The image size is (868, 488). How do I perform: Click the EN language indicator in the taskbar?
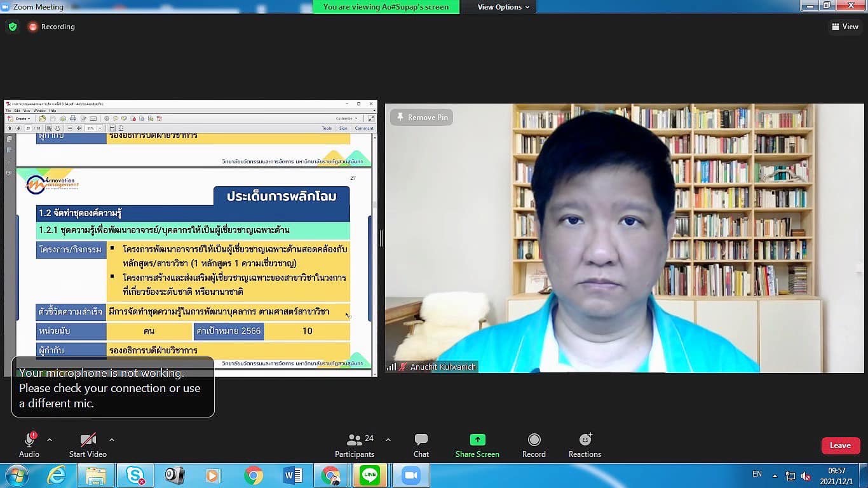click(757, 474)
